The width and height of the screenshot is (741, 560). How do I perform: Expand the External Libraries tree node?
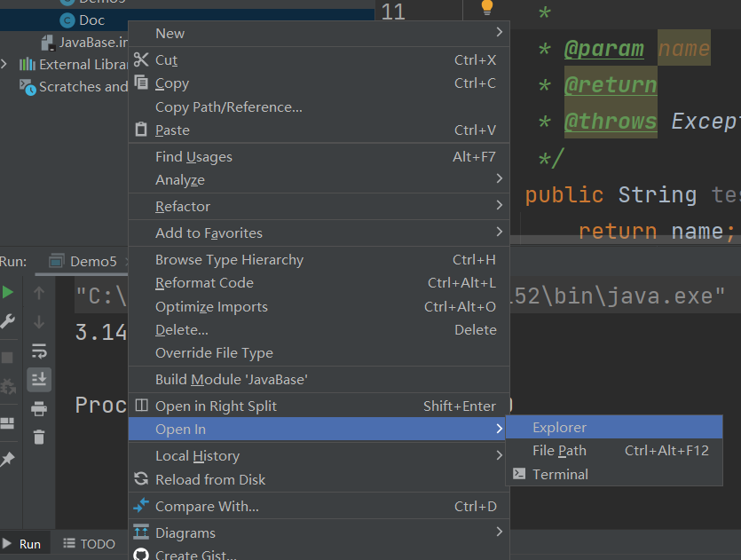tap(5, 64)
